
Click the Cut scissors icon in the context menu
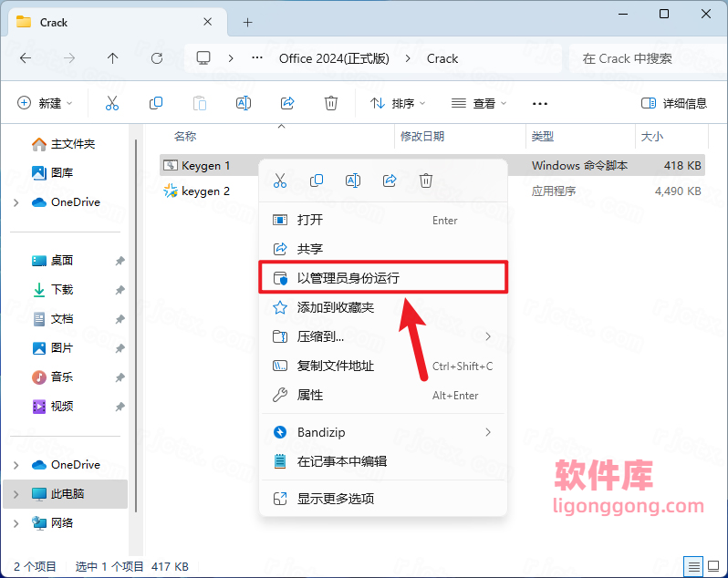(280, 181)
